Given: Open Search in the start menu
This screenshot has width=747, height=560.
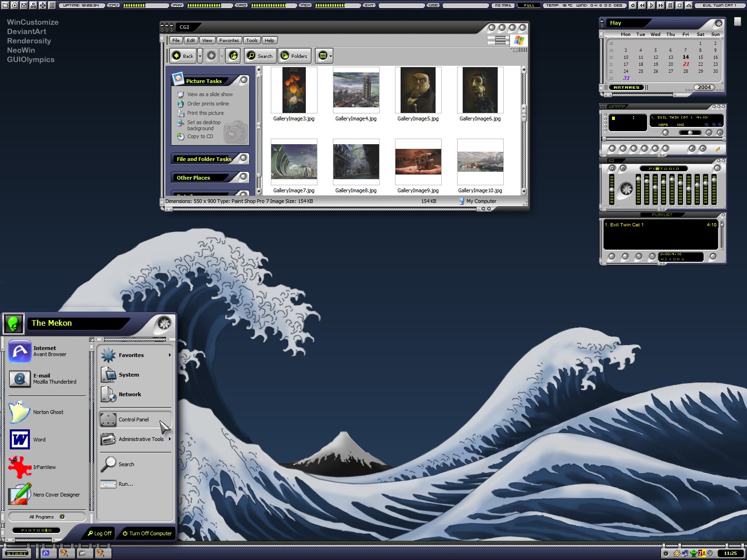Looking at the screenshot, I should (x=135, y=464).
